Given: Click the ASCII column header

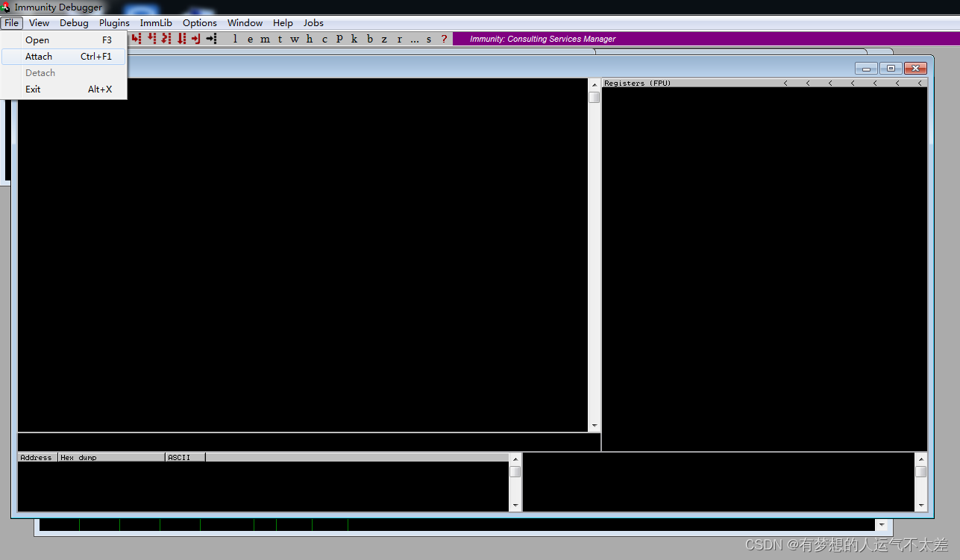Looking at the screenshot, I should tap(185, 457).
